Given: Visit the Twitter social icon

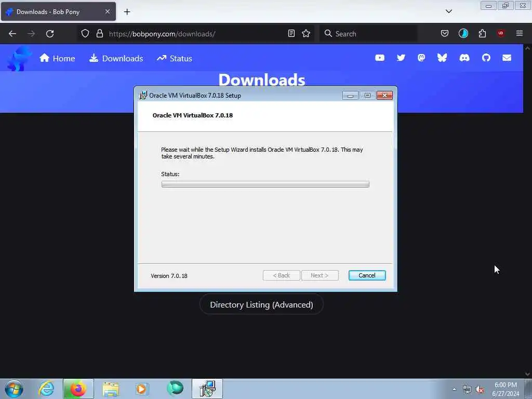Looking at the screenshot, I should (x=401, y=58).
